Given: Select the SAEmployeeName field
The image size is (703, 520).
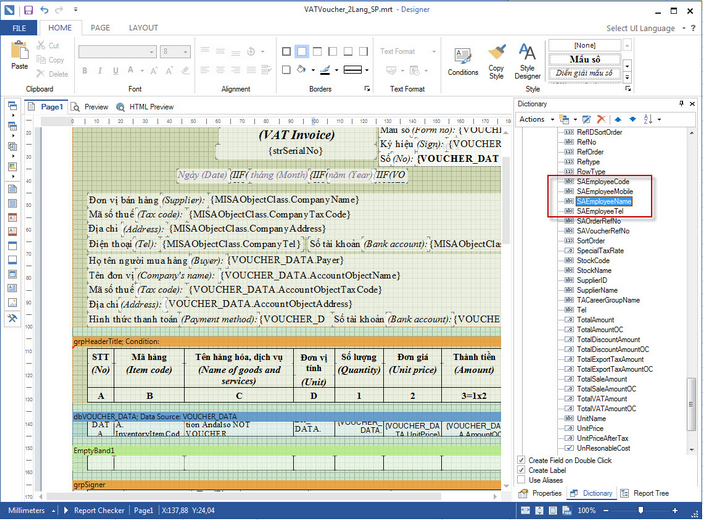Looking at the screenshot, I should tap(604, 201).
